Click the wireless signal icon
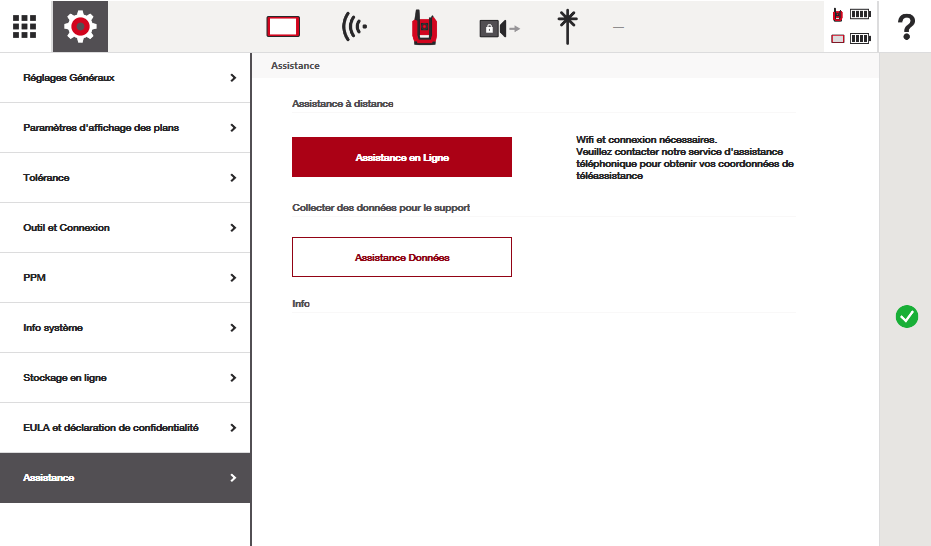This screenshot has width=931, height=546. (x=353, y=27)
